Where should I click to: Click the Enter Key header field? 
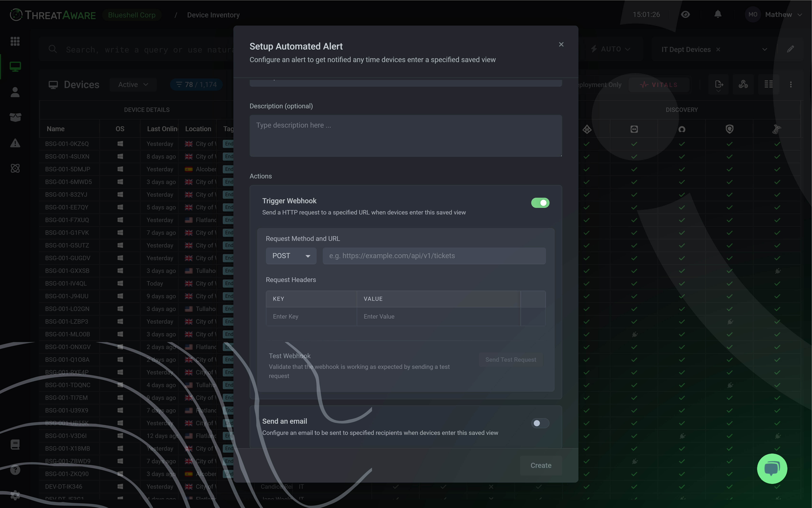point(311,317)
